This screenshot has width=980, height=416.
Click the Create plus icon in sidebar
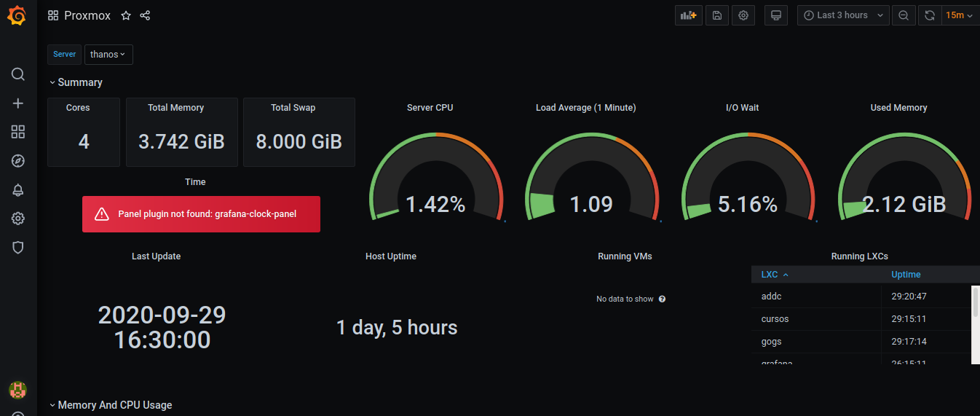click(18, 103)
